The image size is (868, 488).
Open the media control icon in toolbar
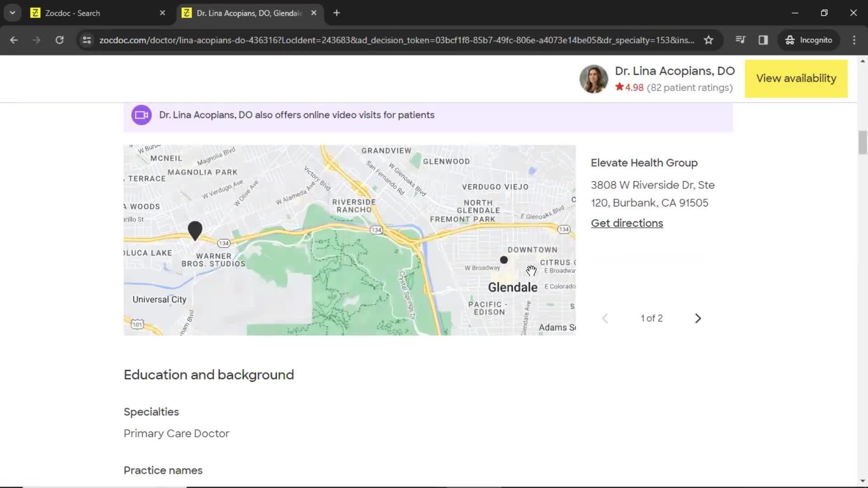[x=740, y=40]
